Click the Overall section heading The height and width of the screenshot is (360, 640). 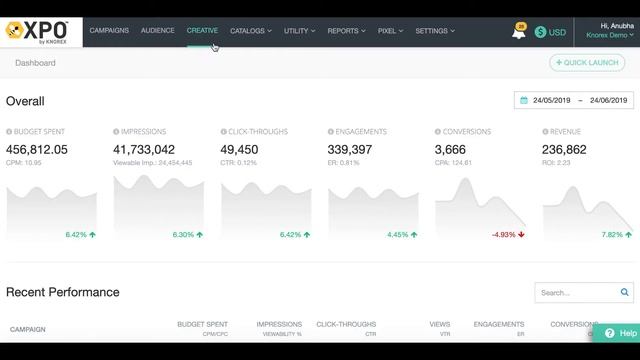pos(25,101)
